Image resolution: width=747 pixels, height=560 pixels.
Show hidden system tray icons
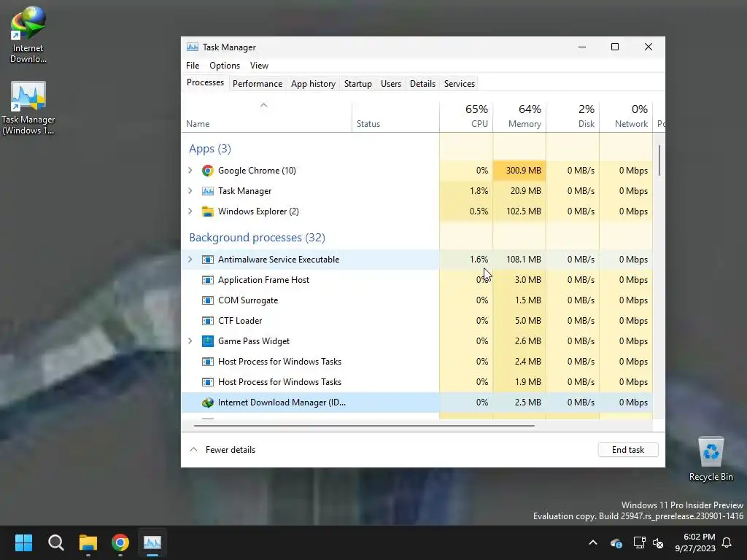(x=593, y=542)
